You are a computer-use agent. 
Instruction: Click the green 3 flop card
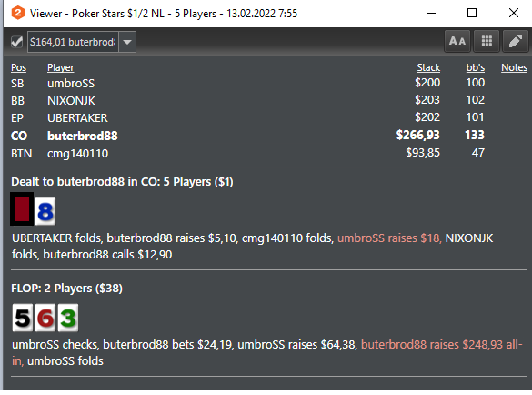68,318
